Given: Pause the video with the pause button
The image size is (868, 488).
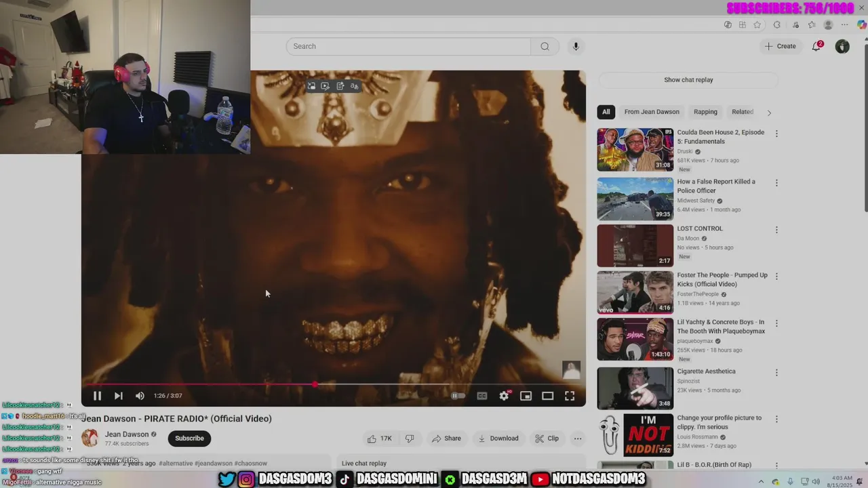Looking at the screenshot, I should pos(97,396).
